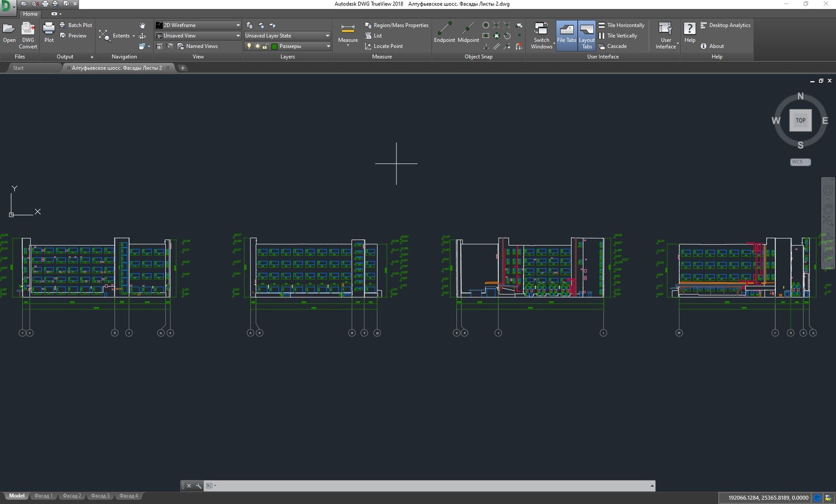Switch to the Фасад 1 layout tab
This screenshot has width=836, height=504.
[43, 496]
